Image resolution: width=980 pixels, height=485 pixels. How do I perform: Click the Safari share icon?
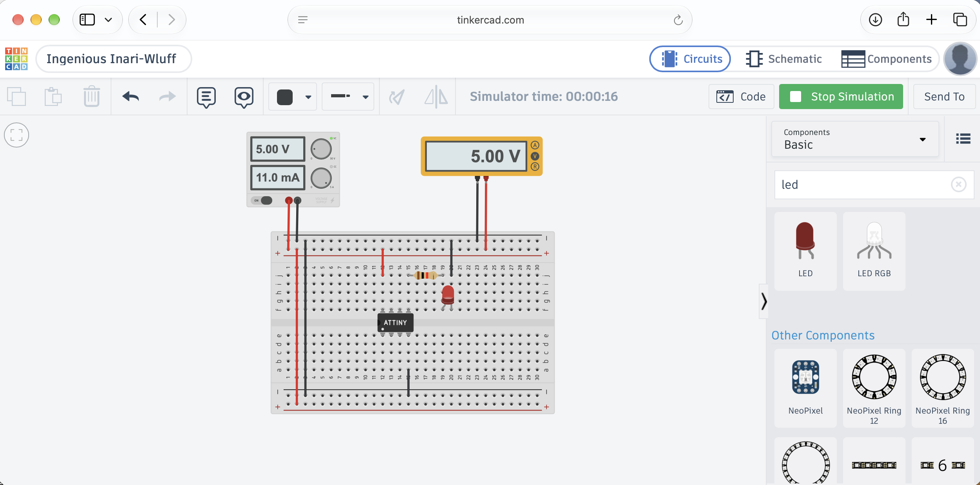point(903,19)
